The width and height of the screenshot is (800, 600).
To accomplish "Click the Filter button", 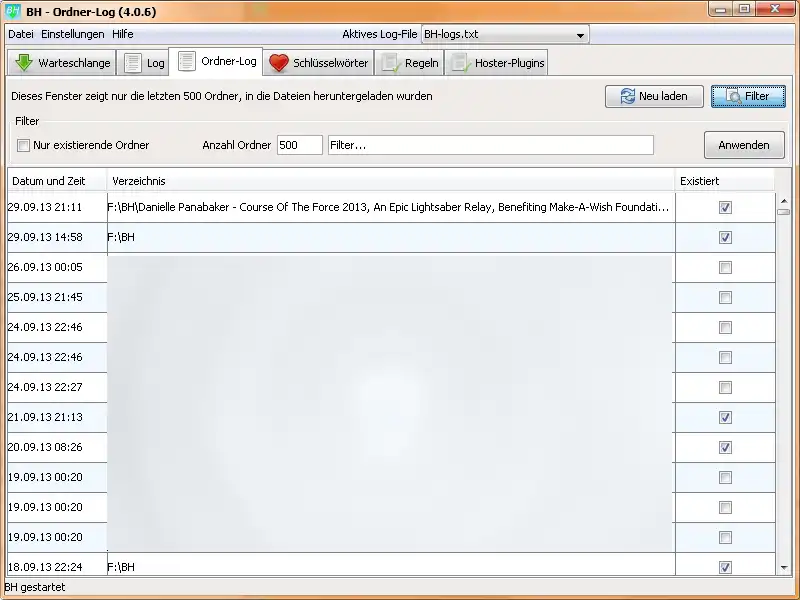I will (x=748, y=96).
